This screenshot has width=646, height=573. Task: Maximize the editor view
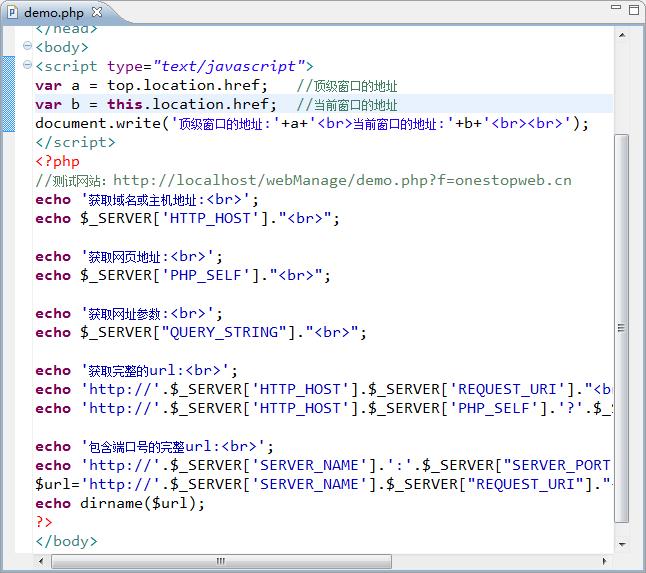point(634,9)
